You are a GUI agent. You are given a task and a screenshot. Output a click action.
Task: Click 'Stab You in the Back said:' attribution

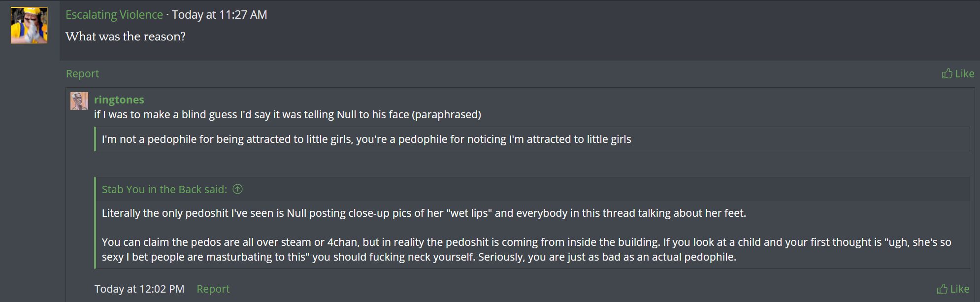[164, 189]
